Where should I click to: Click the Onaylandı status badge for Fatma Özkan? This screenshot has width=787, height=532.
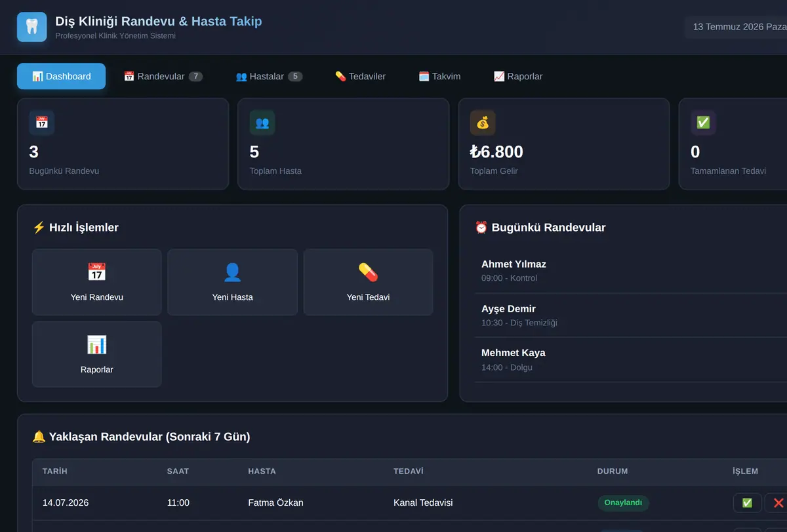623,502
